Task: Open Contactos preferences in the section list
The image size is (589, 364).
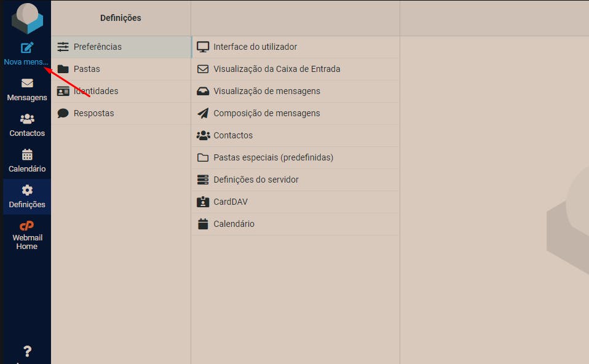Action: pos(295,136)
